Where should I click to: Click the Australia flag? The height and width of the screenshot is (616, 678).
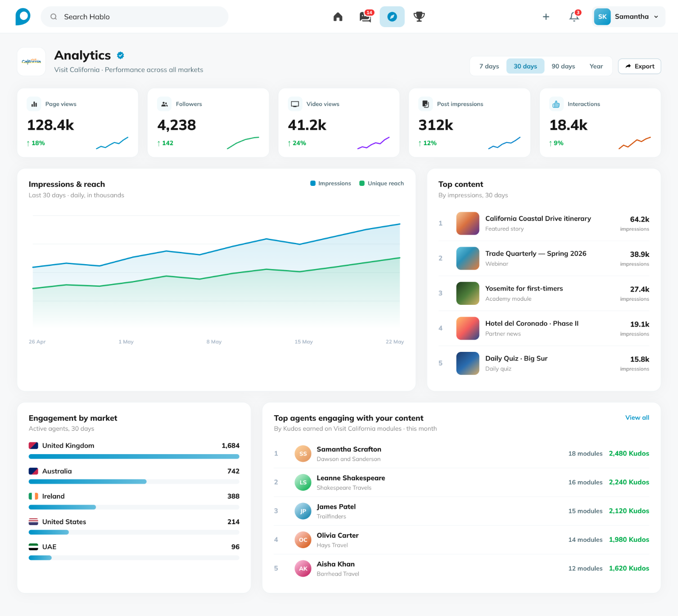33,471
